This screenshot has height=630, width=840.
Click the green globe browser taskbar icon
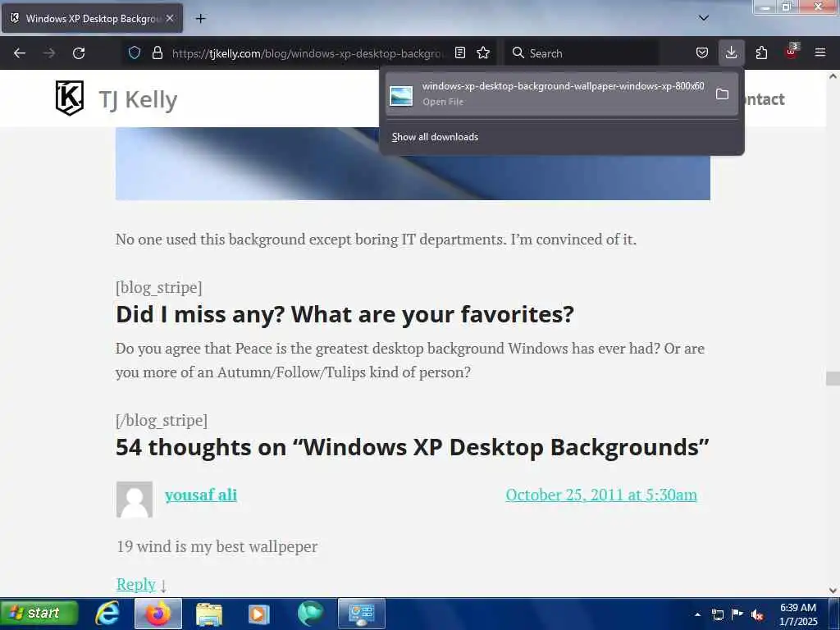coord(311,614)
